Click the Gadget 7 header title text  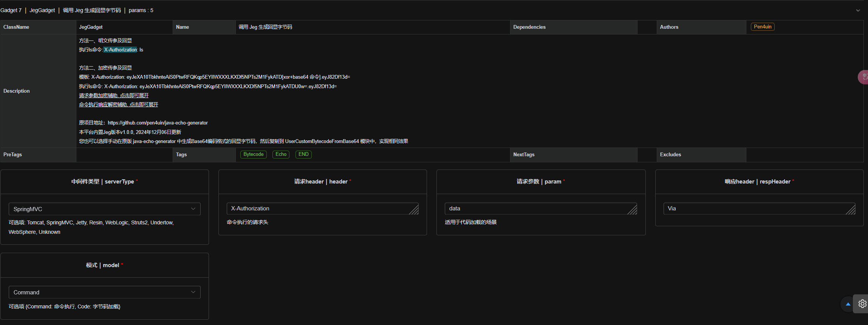[11, 10]
